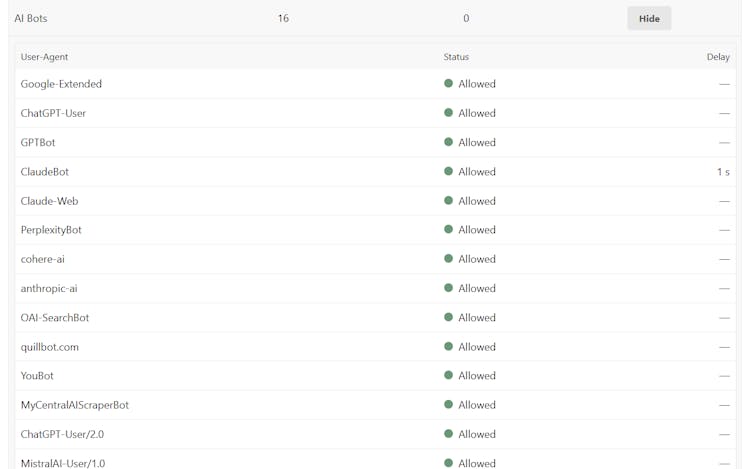Click the MyCentralAIScraperBot entry
This screenshot has width=750, height=469.
coord(74,405)
